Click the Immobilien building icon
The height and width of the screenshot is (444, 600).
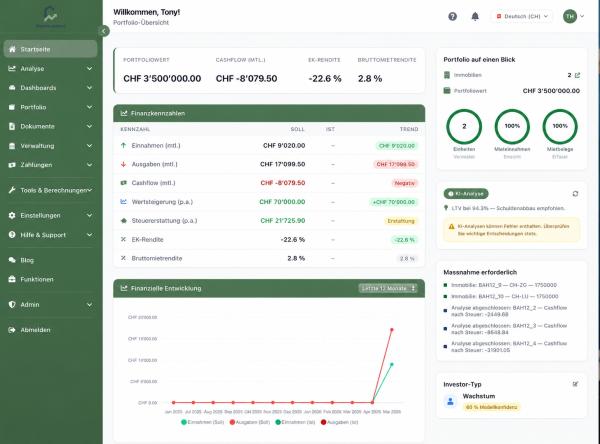(447, 75)
